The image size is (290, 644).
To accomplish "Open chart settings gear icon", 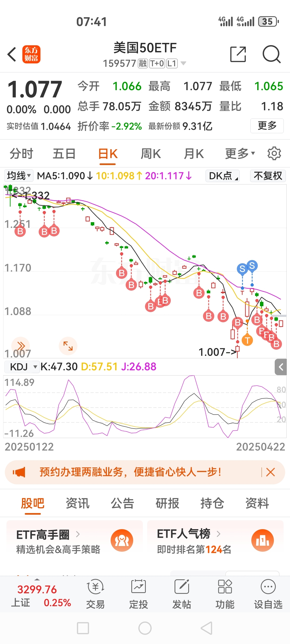I will pos(274,153).
